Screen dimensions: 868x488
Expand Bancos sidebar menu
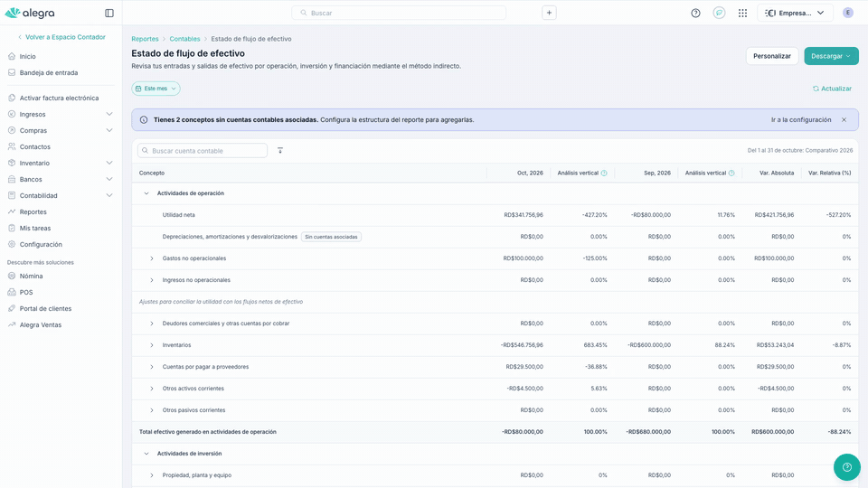coord(109,179)
